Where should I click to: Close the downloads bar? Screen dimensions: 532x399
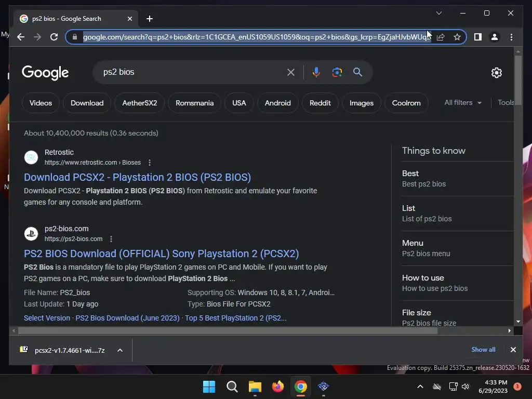(513, 350)
